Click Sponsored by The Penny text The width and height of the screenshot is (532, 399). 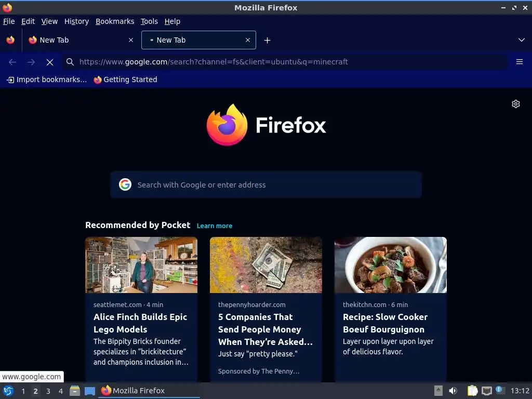(x=259, y=371)
